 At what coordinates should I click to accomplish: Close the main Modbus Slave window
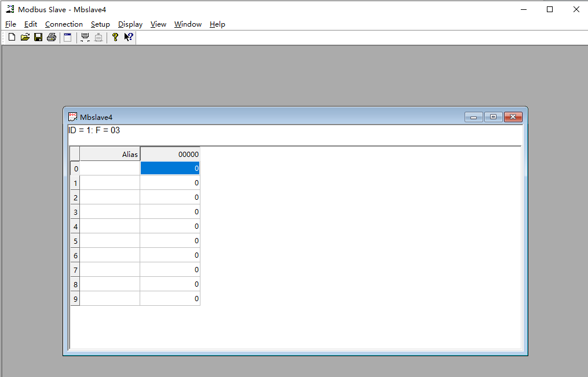pos(576,9)
